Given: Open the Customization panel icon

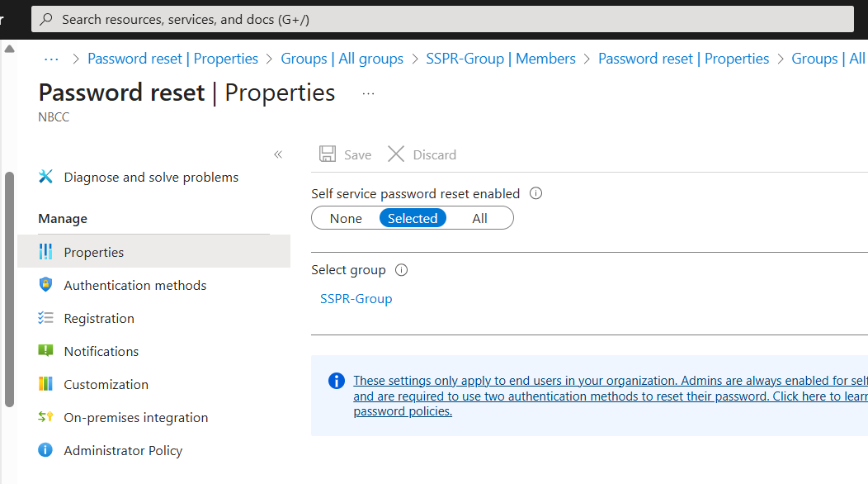Looking at the screenshot, I should coord(46,384).
